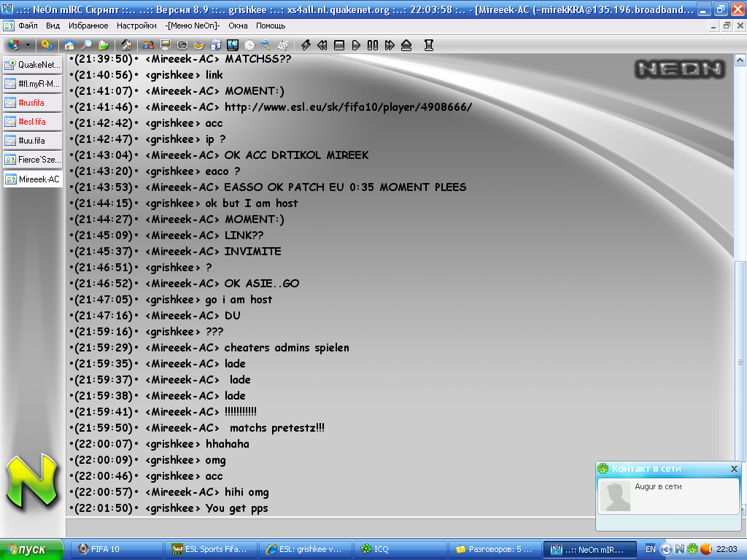Click Augur contact avatar in ICQ popup

[x=615, y=496]
